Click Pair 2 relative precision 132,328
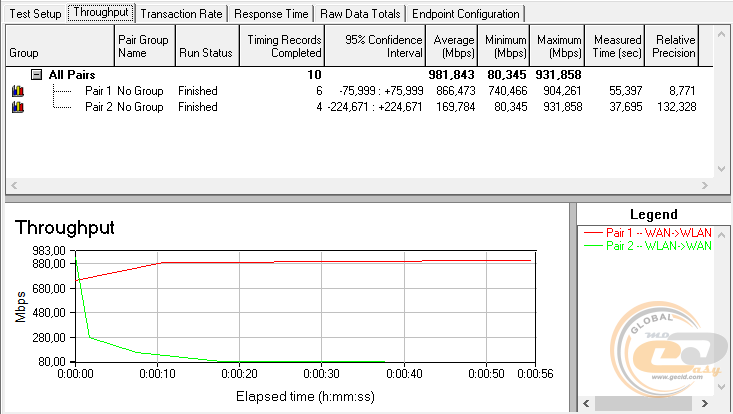This screenshot has width=733, height=414. [x=676, y=107]
